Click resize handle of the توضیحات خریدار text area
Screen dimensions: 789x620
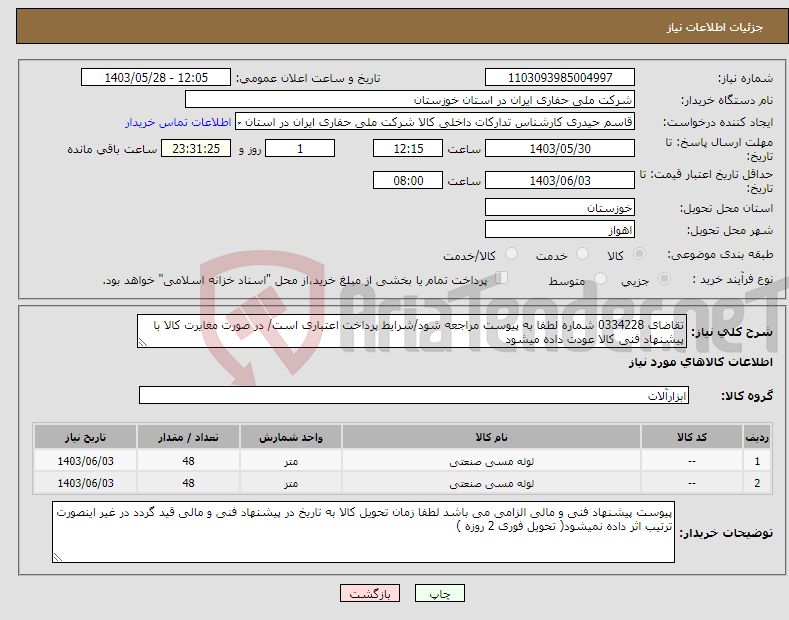point(58,557)
